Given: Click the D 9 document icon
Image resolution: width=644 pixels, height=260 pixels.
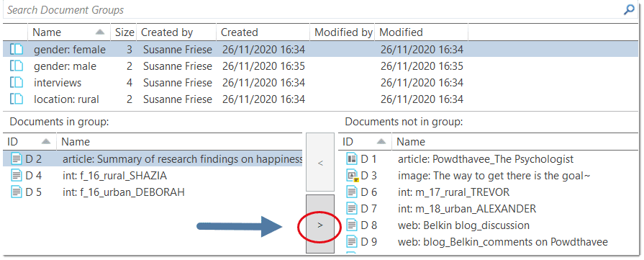Looking at the screenshot, I should (352, 241).
